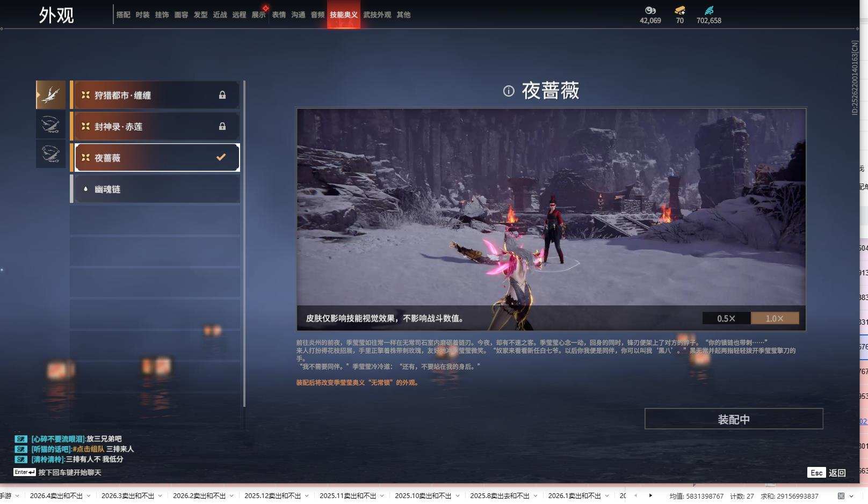Viewport: 868px width, 504px height.
Task: Open the 表情 menu in the top bar
Action: click(x=279, y=15)
